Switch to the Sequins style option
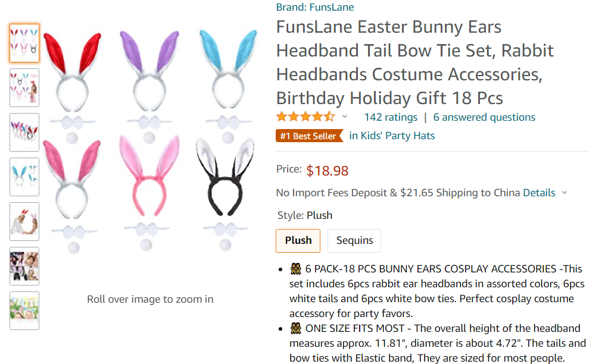The width and height of the screenshot is (602, 364). pyautogui.click(x=354, y=240)
